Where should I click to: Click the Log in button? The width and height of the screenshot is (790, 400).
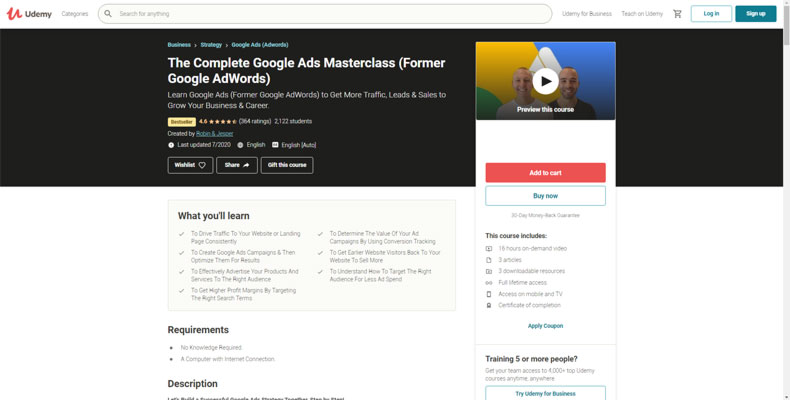(711, 14)
